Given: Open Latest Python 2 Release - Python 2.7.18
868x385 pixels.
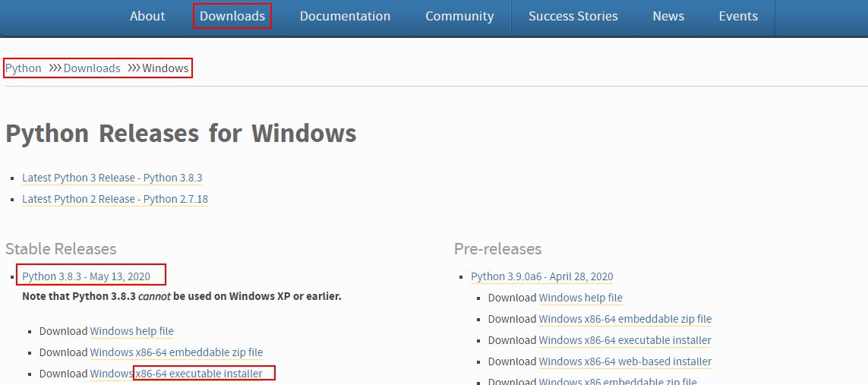Looking at the screenshot, I should (115, 199).
